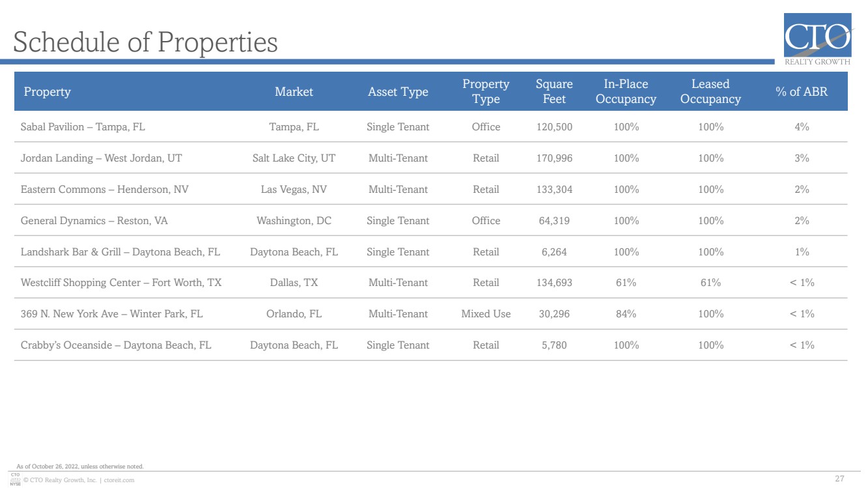Click the Square Feet column header
The height and width of the screenshot is (488, 868).
(554, 91)
